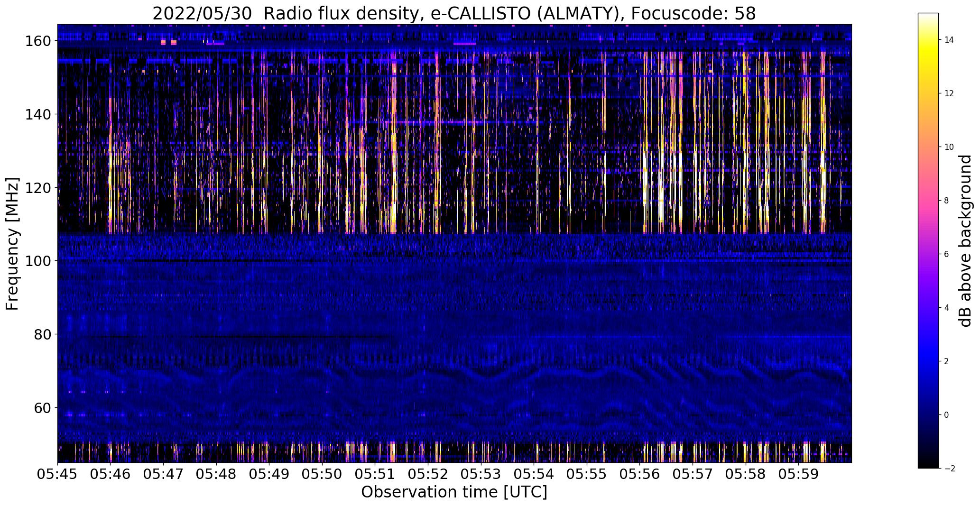This screenshot has width=980, height=506.
Task: Click the colorbar tick label 8
Action: click(x=947, y=201)
